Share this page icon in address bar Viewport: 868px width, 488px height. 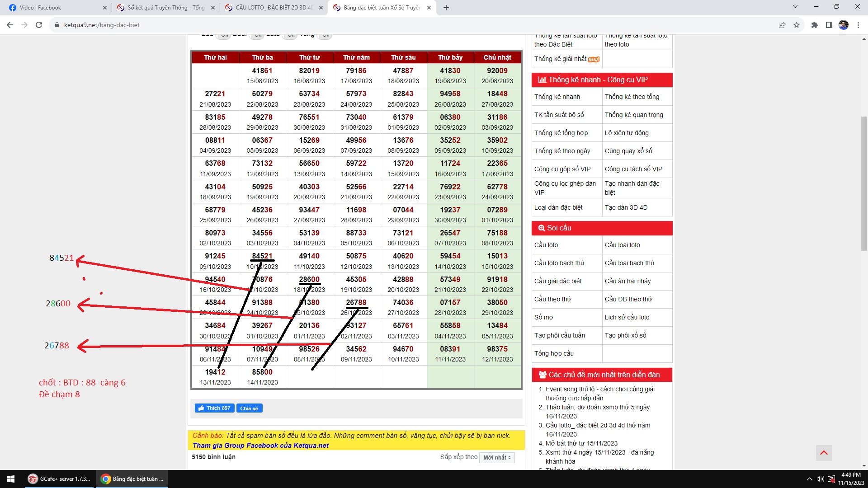782,25
